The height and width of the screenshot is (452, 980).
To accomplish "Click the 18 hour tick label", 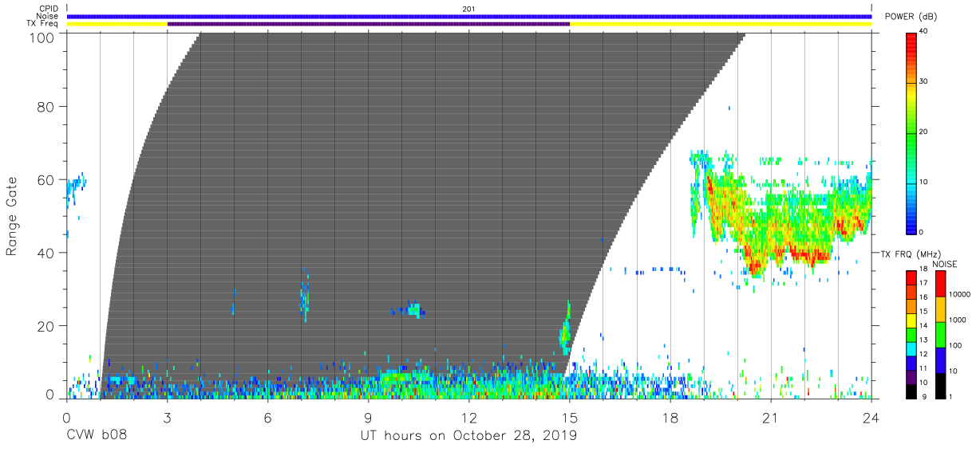I will (670, 417).
